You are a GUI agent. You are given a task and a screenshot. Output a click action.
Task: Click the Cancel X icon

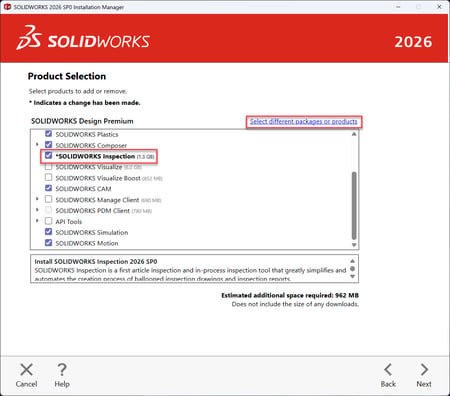coord(26,370)
